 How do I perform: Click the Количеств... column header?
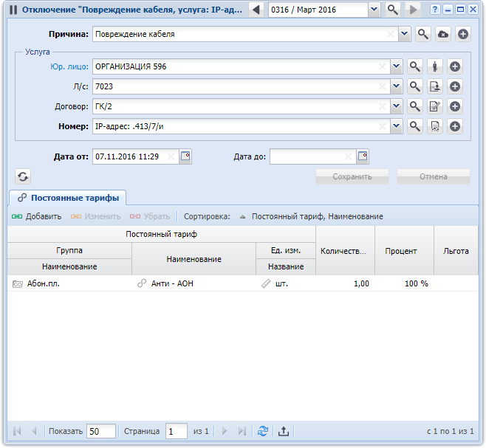(x=345, y=251)
